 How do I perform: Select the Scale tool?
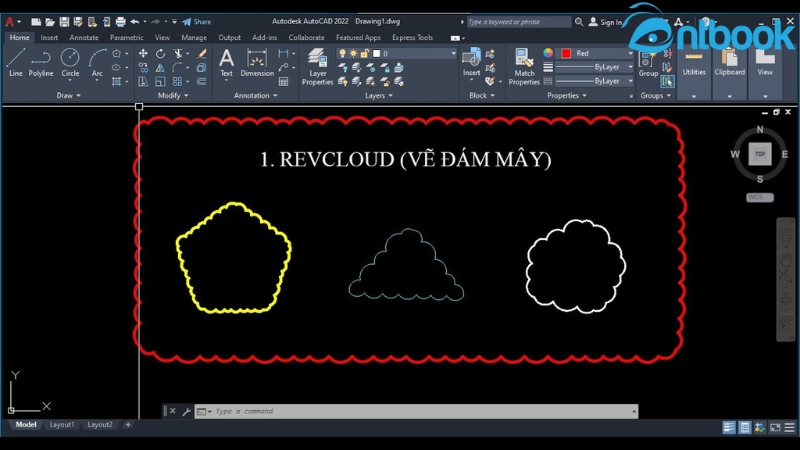[160, 81]
